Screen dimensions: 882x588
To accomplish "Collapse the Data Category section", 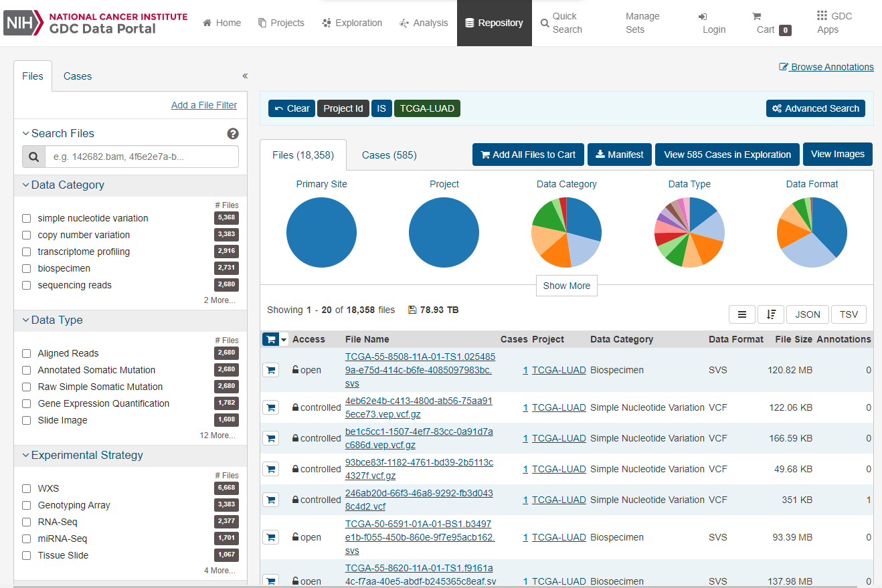I will tap(64, 185).
